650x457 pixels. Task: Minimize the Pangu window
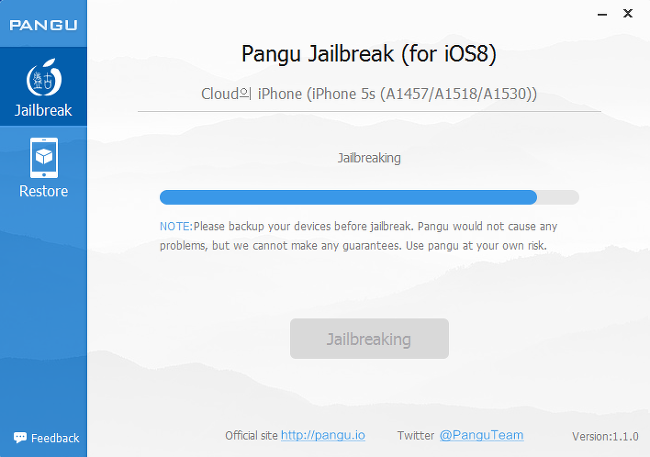pyautogui.click(x=602, y=15)
